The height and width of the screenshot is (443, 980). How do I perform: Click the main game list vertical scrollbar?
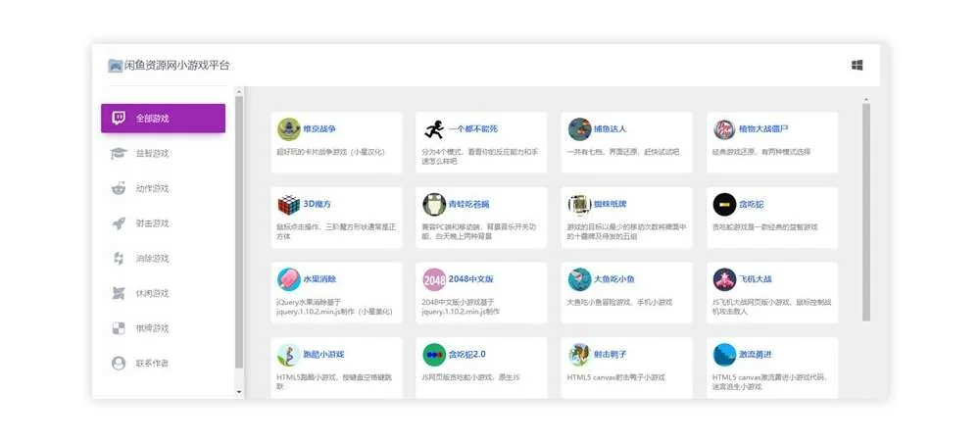tap(866, 211)
